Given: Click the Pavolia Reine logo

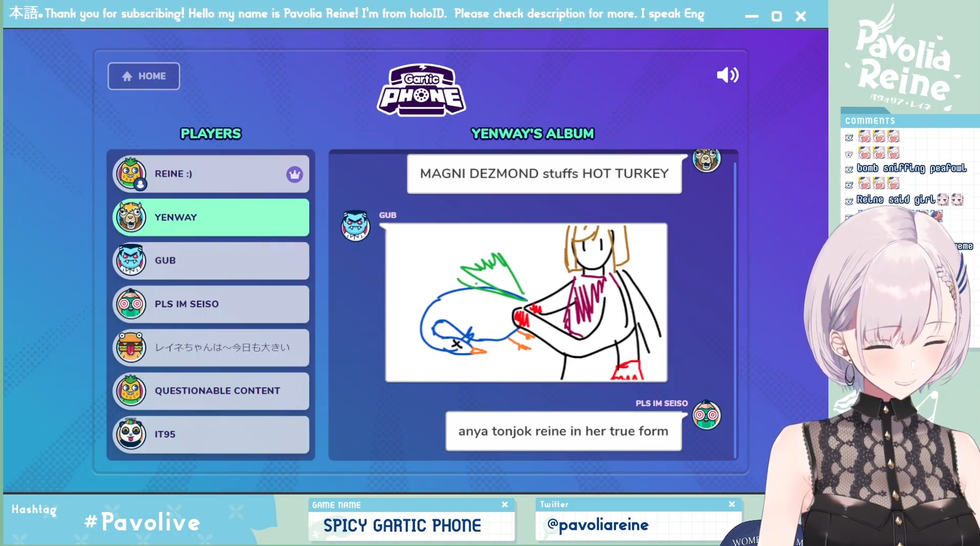Looking at the screenshot, I should [905, 59].
